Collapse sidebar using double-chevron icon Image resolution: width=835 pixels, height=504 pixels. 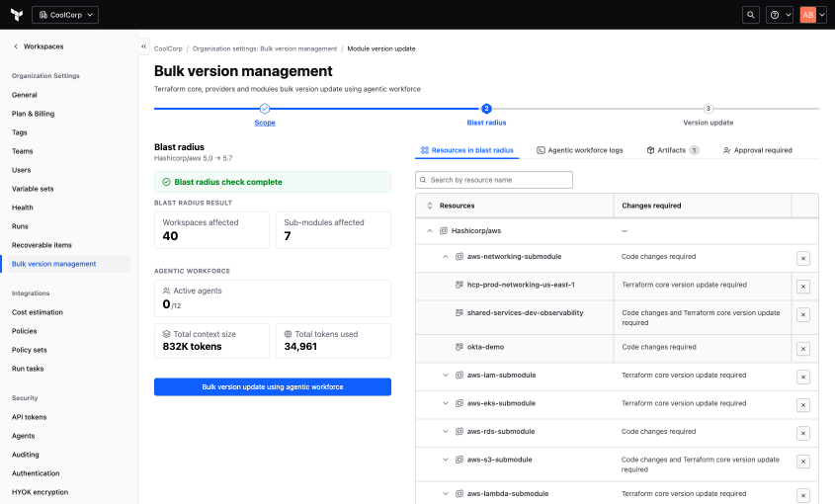(143, 46)
